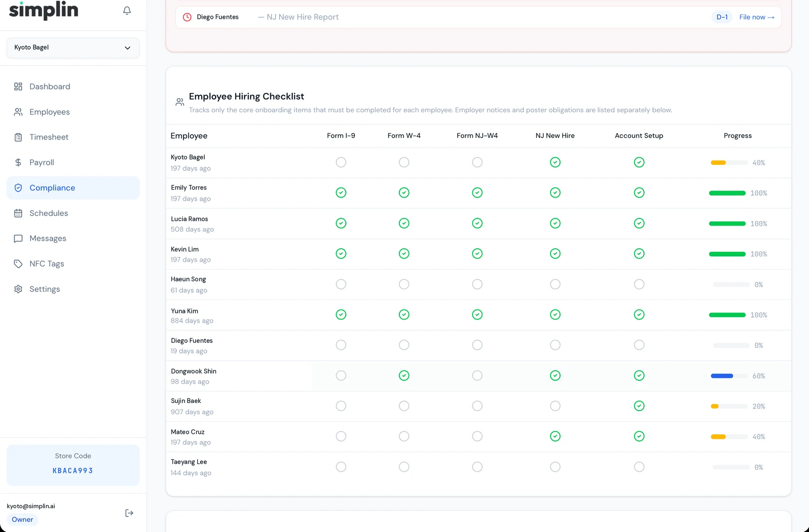Toggle Diego Fuentes NJ New Hire circle

[x=555, y=345]
